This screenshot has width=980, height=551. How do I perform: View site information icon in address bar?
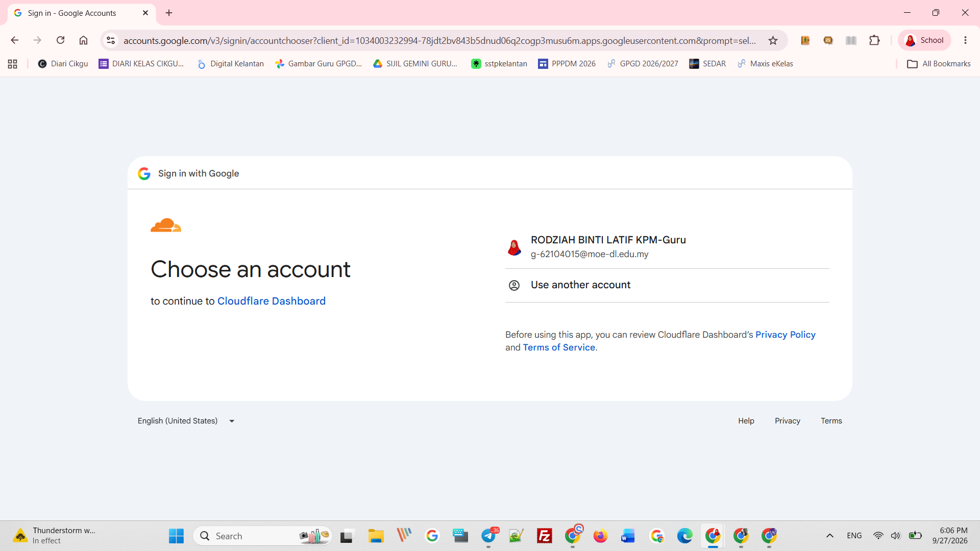[x=111, y=40]
